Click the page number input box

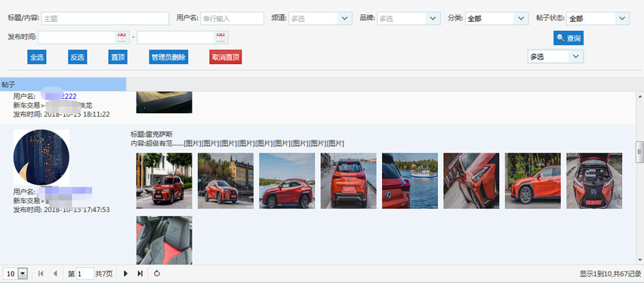85,273
